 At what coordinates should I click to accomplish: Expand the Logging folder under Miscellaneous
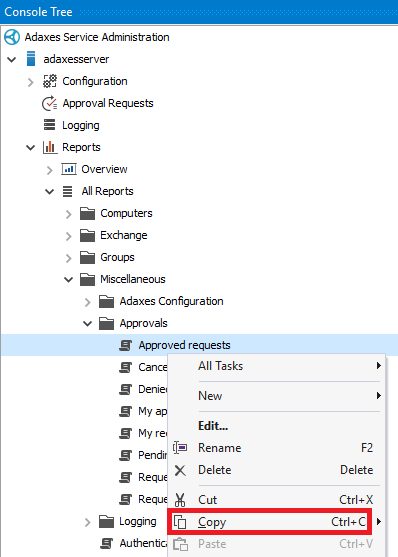(x=88, y=523)
